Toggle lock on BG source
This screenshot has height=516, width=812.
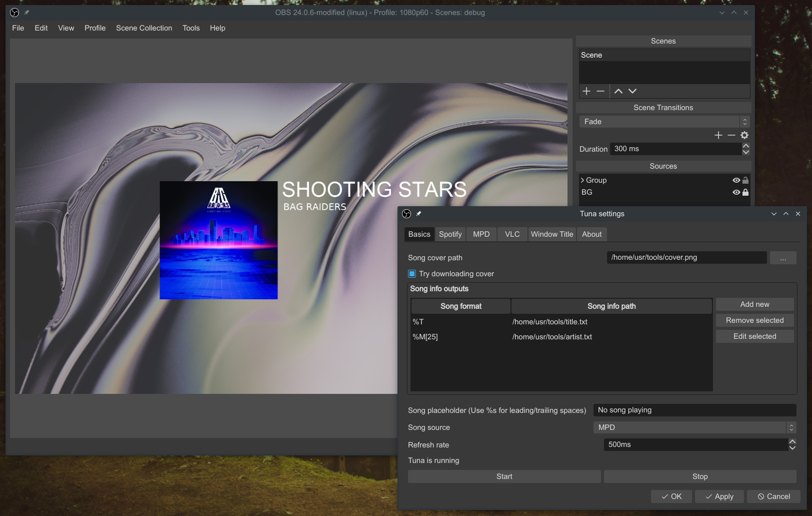pos(745,192)
